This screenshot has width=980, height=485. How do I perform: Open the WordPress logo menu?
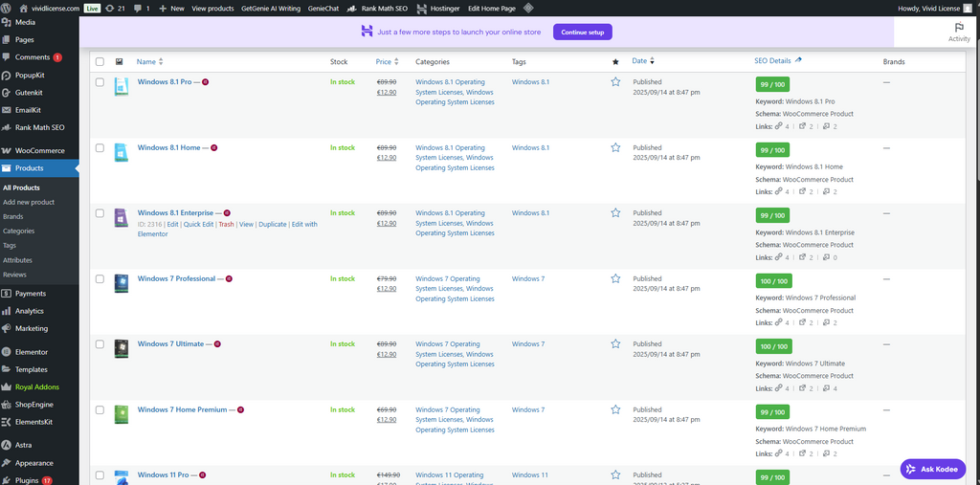pos(7,9)
